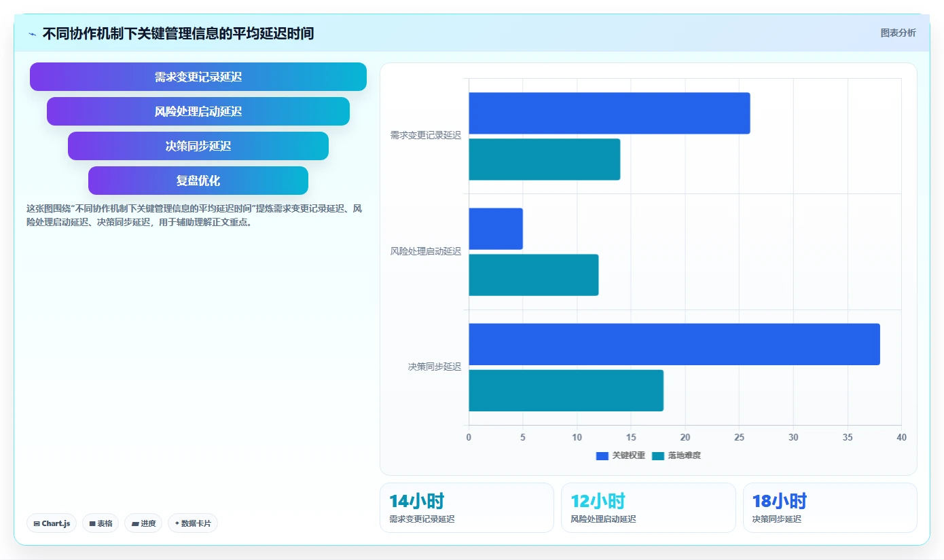
Task: Click the blue bar for 风险处理启动延迟
Action: tap(496, 229)
